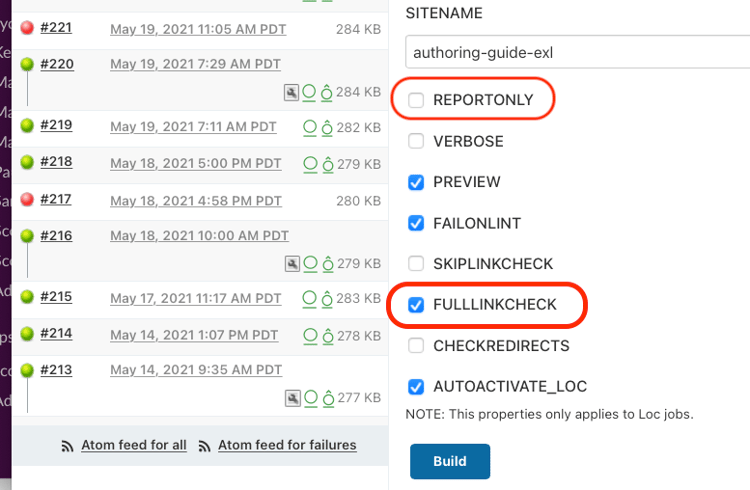Disable the PREVIEW checkbox
750x490 pixels.
(416, 182)
